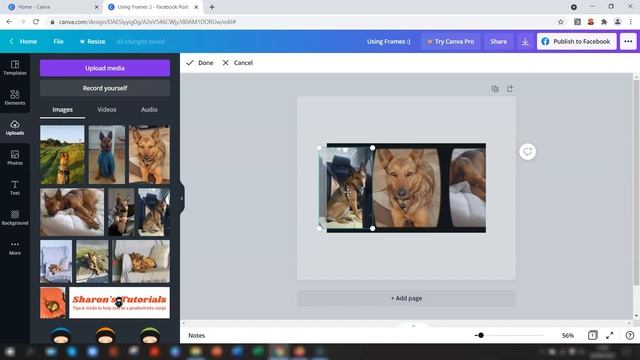The width and height of the screenshot is (640, 360).
Task: Select the Sharon's Tutorials banner thumbnail
Action: pyautogui.click(x=119, y=303)
